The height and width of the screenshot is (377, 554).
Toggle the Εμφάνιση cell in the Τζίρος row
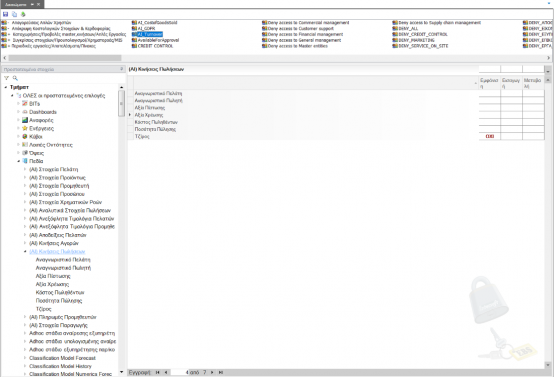490,136
